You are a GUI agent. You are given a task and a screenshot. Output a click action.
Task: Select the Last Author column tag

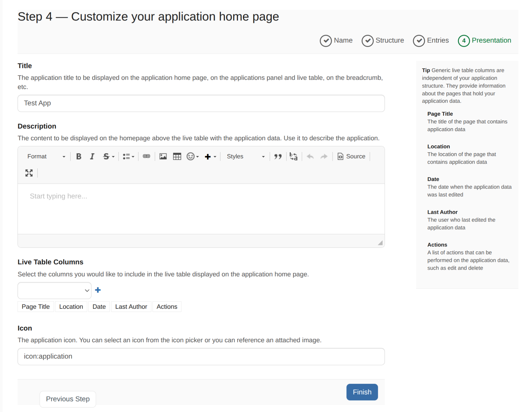click(131, 307)
